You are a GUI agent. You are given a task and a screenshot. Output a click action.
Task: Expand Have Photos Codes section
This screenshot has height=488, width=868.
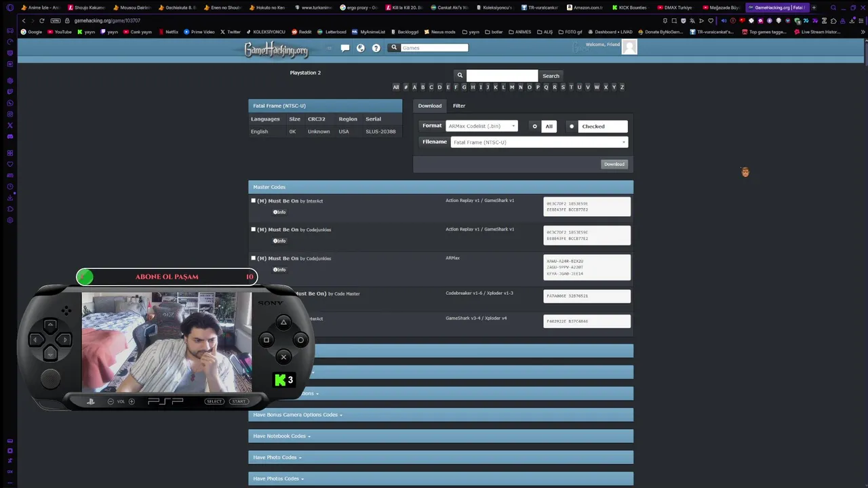441,479
